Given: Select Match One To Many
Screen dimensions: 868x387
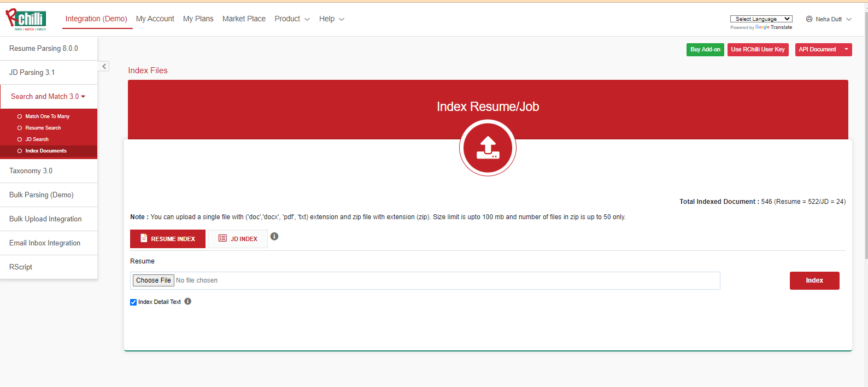Looking at the screenshot, I should tap(47, 116).
